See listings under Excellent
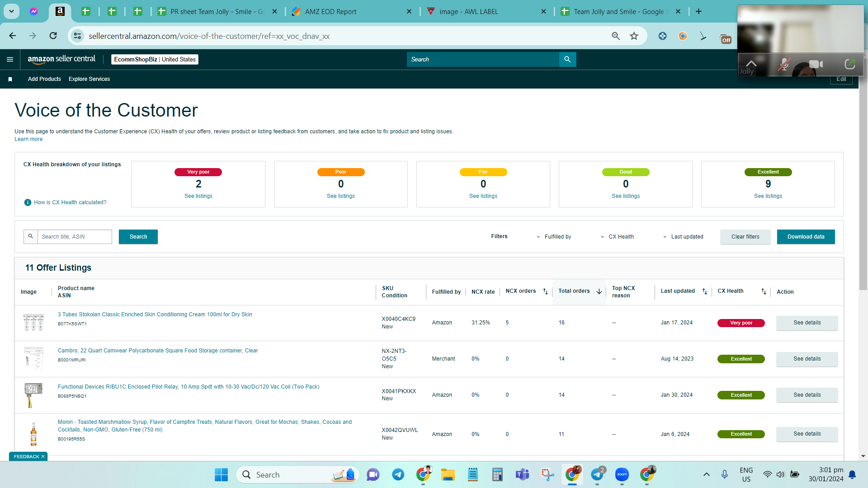The width and height of the screenshot is (868, 488). (768, 196)
